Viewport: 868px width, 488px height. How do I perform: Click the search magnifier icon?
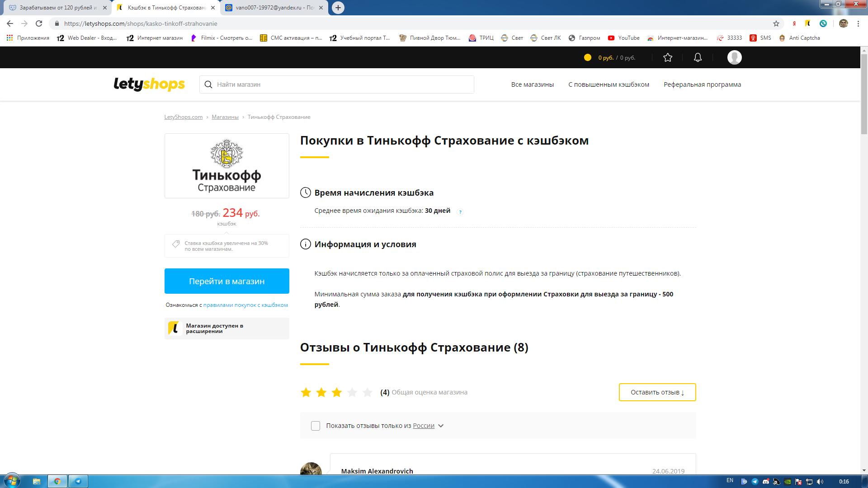click(x=208, y=84)
